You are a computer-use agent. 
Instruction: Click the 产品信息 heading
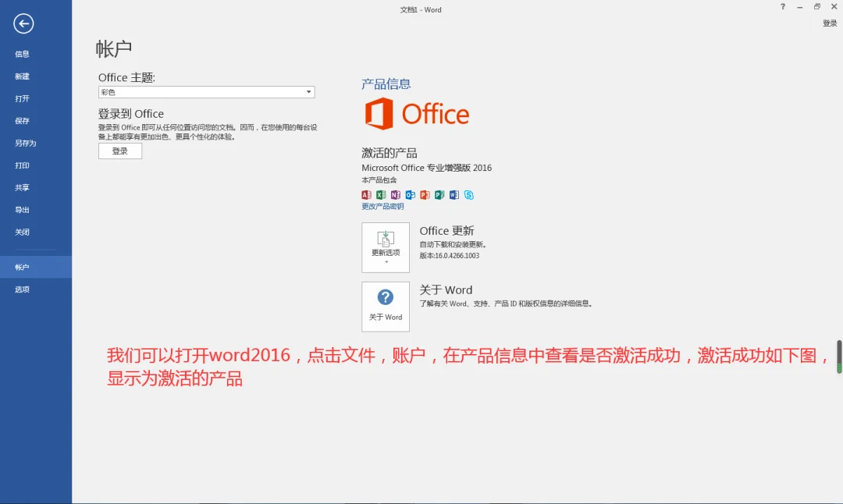pos(386,83)
